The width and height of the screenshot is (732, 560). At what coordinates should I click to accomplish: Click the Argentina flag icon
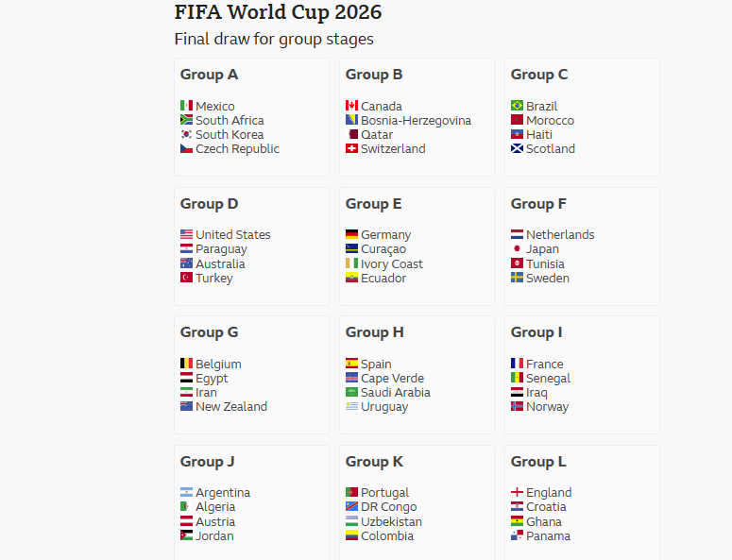186,493
